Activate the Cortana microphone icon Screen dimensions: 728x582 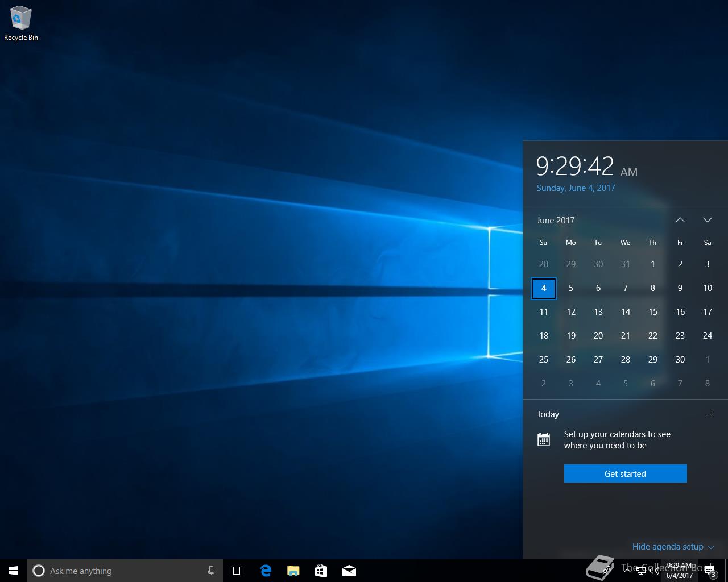(x=211, y=571)
